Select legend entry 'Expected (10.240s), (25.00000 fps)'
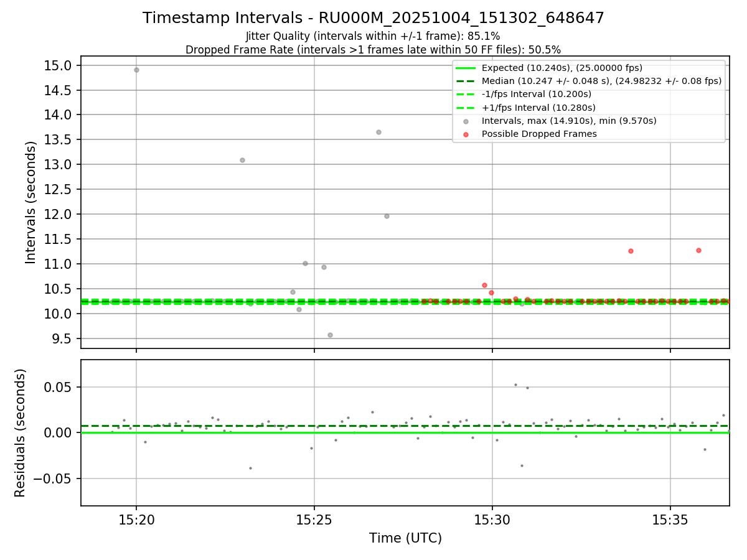Viewport: 747px width, 560px height. (x=562, y=68)
